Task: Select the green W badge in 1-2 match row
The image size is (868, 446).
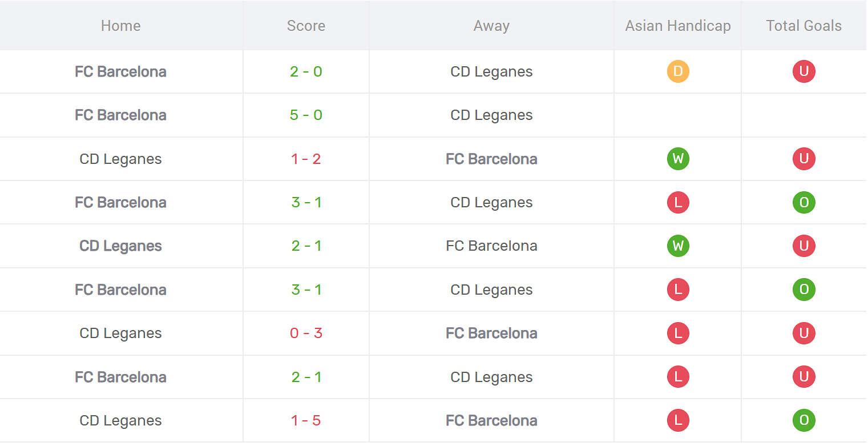Action: click(x=677, y=159)
